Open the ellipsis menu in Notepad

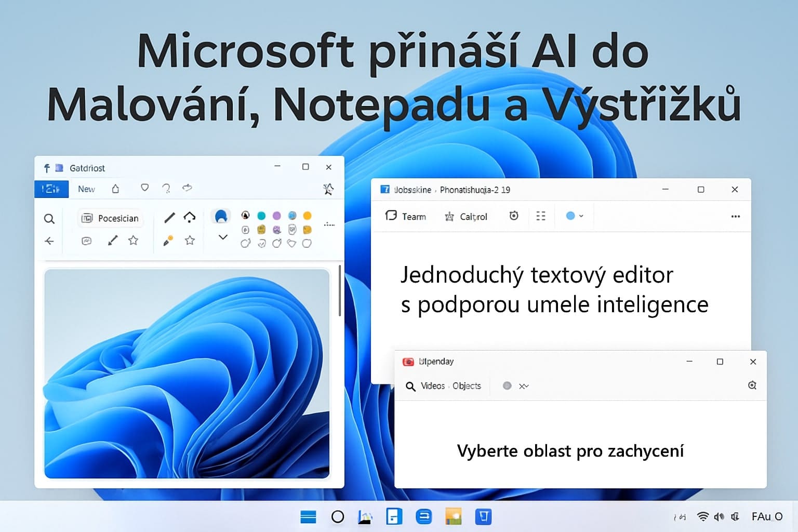(x=736, y=216)
